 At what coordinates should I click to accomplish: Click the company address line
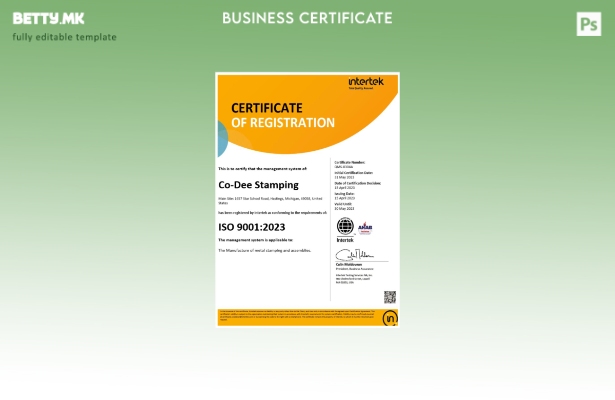(270, 200)
